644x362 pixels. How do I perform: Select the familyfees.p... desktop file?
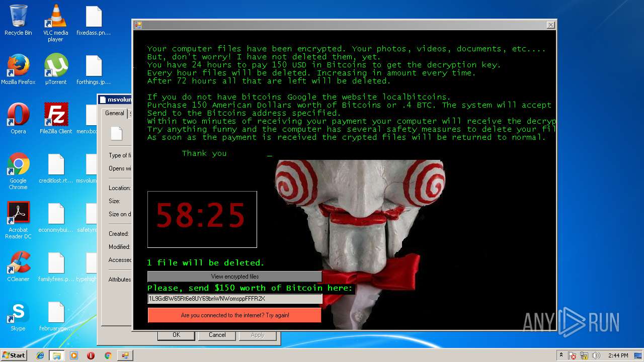pos(56,266)
